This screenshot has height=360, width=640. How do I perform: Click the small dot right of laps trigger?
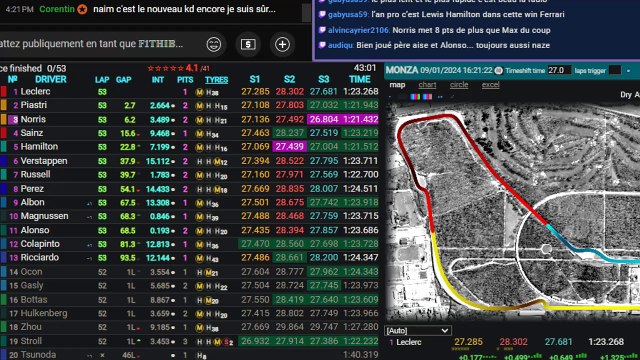pyautogui.click(x=628, y=71)
